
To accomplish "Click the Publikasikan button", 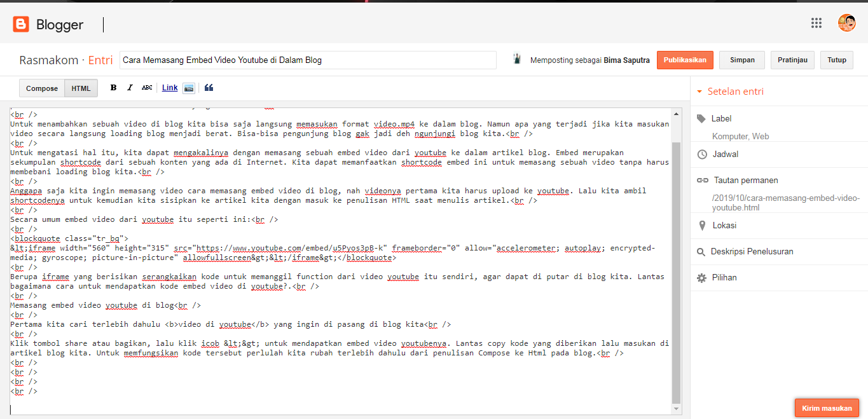I will tap(685, 60).
